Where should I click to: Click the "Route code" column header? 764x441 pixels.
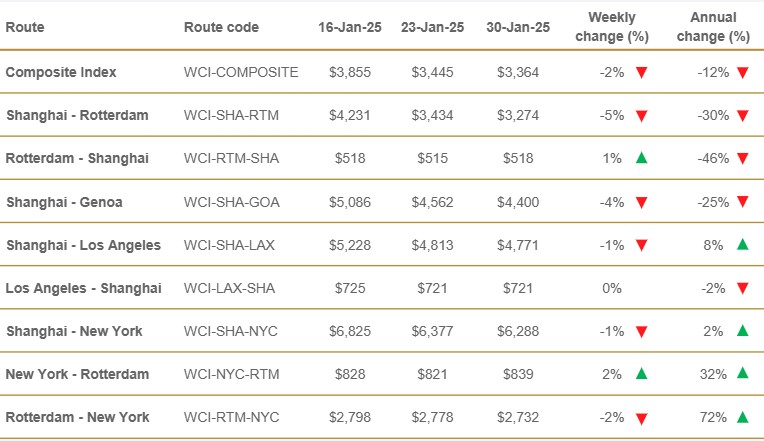point(221,27)
